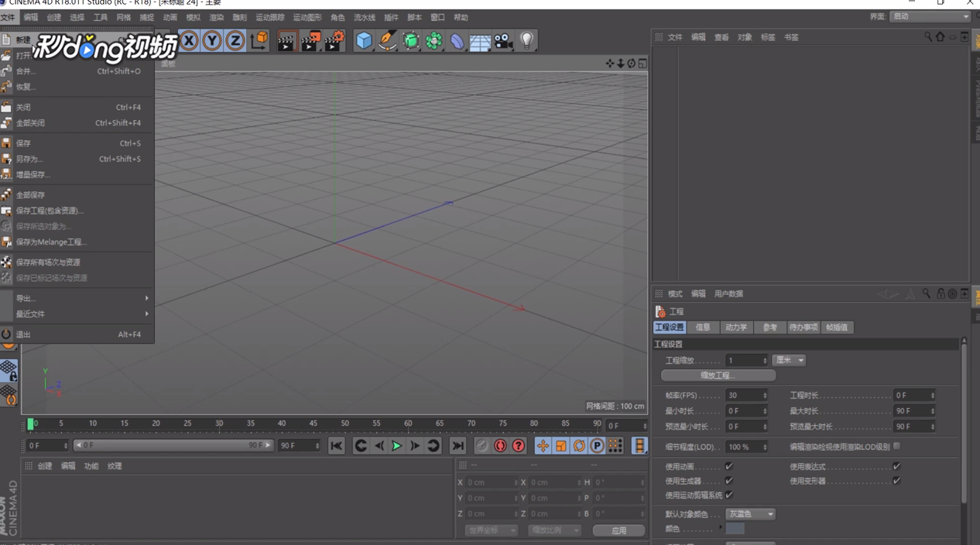Expand the 导出... submenu
The height and width of the screenshot is (545, 980).
[x=77, y=298]
